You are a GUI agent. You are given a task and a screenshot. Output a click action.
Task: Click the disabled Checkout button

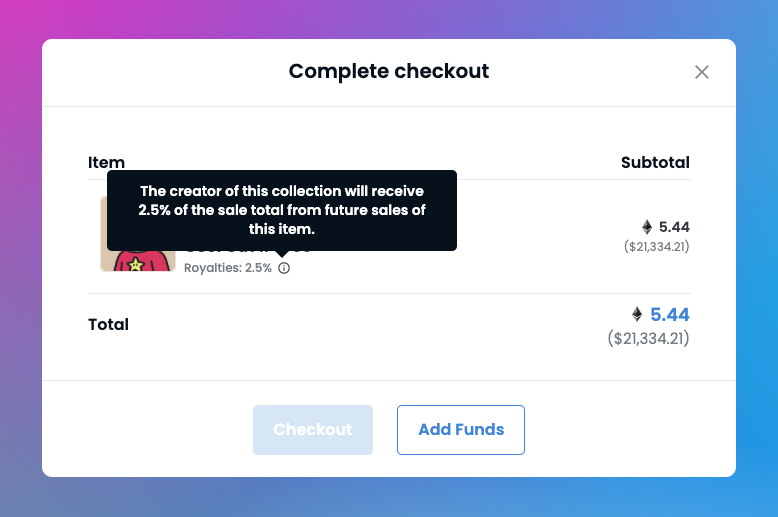(313, 430)
